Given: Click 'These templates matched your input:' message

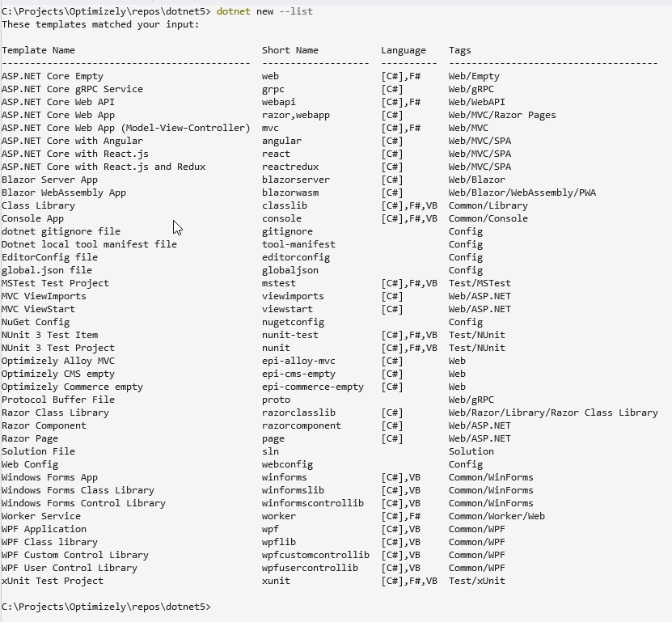Looking at the screenshot, I should click(x=100, y=24).
